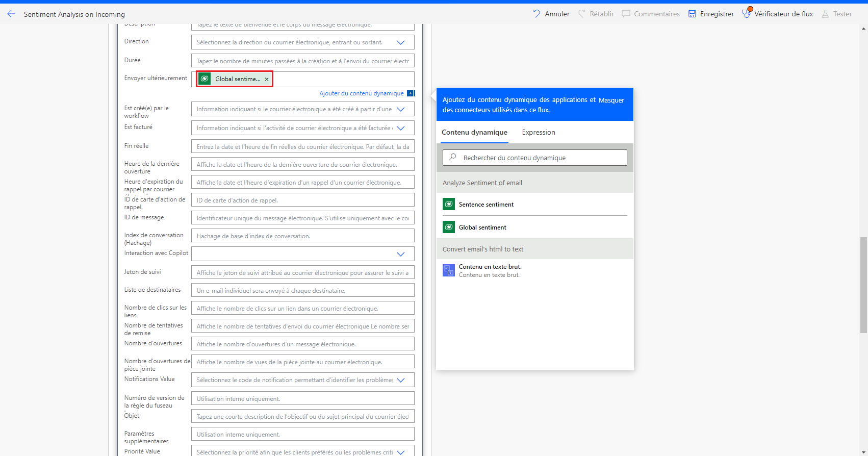Click Ajouter du contenu dynamique link
Image resolution: width=868 pixels, height=456 pixels.
tap(362, 93)
